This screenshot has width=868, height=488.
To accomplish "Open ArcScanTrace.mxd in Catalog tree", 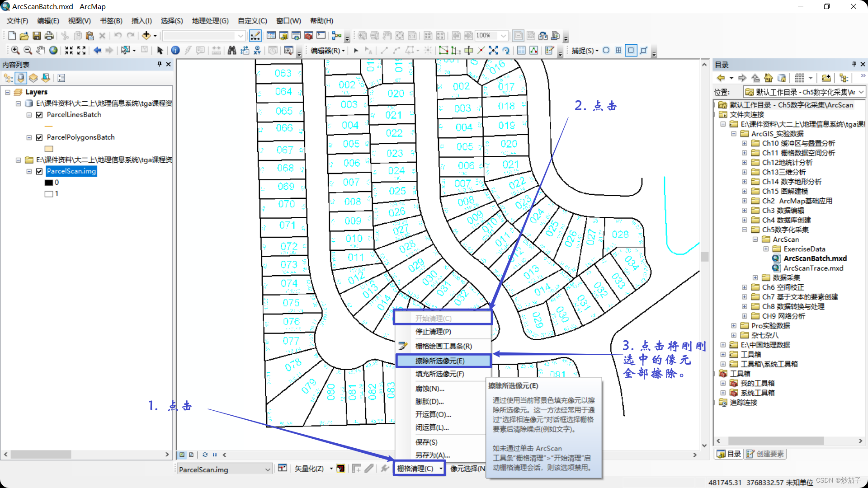I will pyautogui.click(x=813, y=268).
